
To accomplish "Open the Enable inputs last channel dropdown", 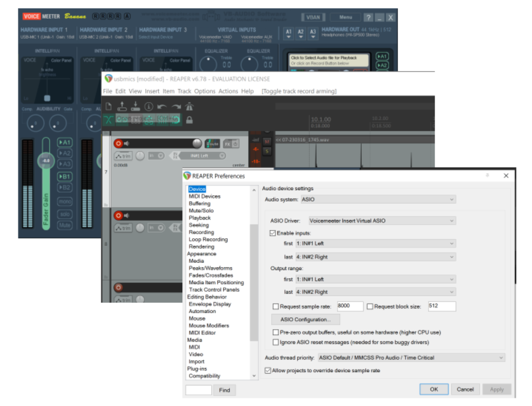I will [376, 257].
